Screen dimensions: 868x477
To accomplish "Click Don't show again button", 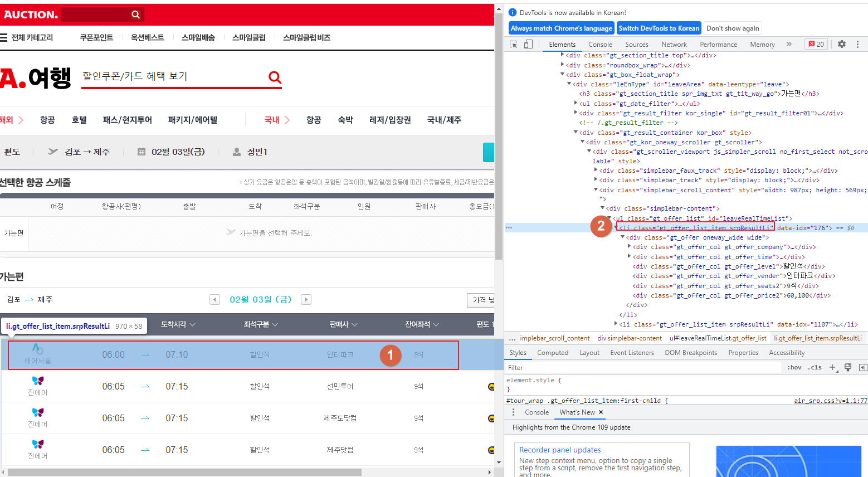I will [733, 28].
